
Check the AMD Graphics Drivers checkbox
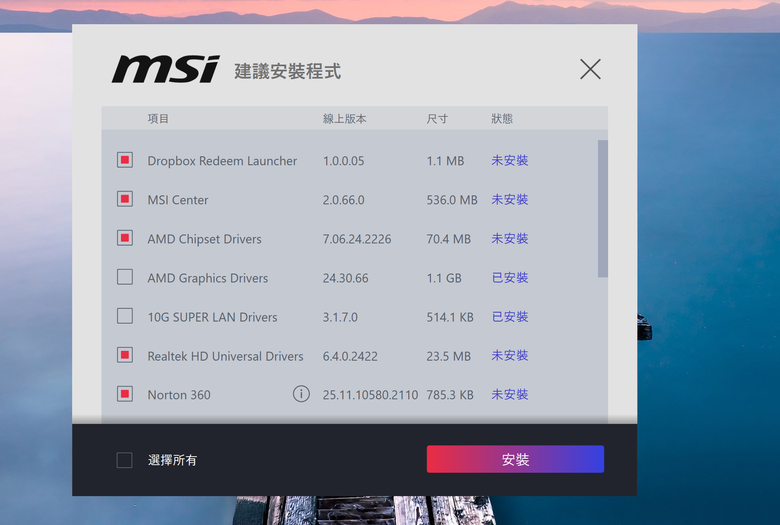pyautogui.click(x=125, y=277)
